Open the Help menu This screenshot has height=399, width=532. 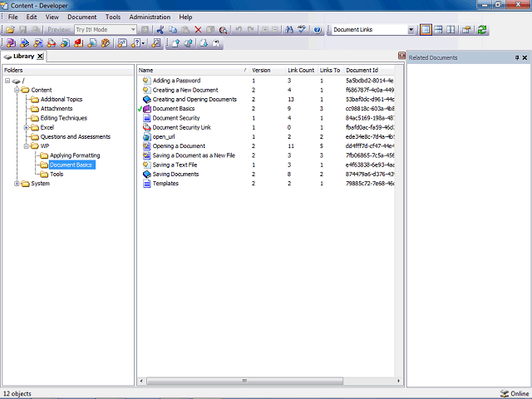pyautogui.click(x=185, y=17)
